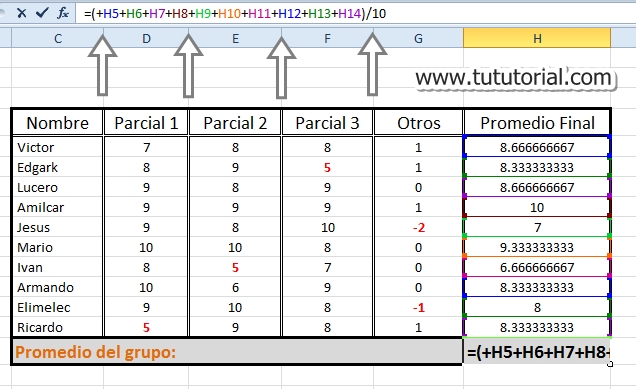Click the Nombre header cell

[58, 123]
